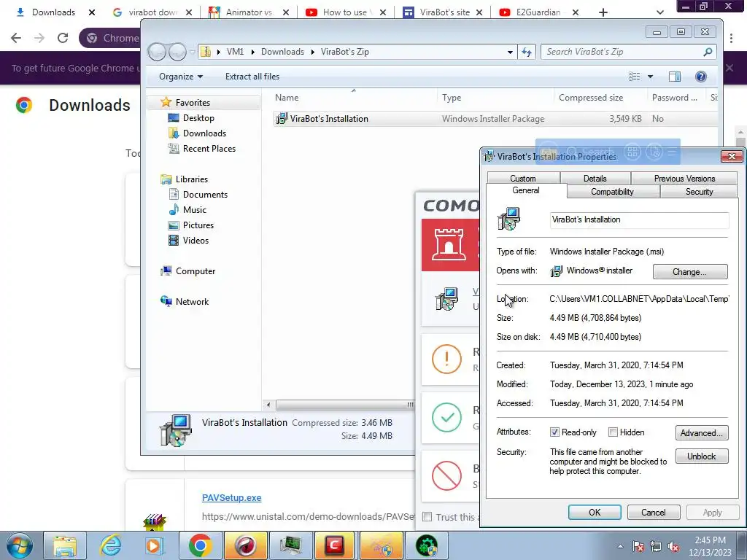This screenshot has height=560, width=747.
Task: Click the ViraBot's Installation msi file icon
Action: click(x=282, y=119)
